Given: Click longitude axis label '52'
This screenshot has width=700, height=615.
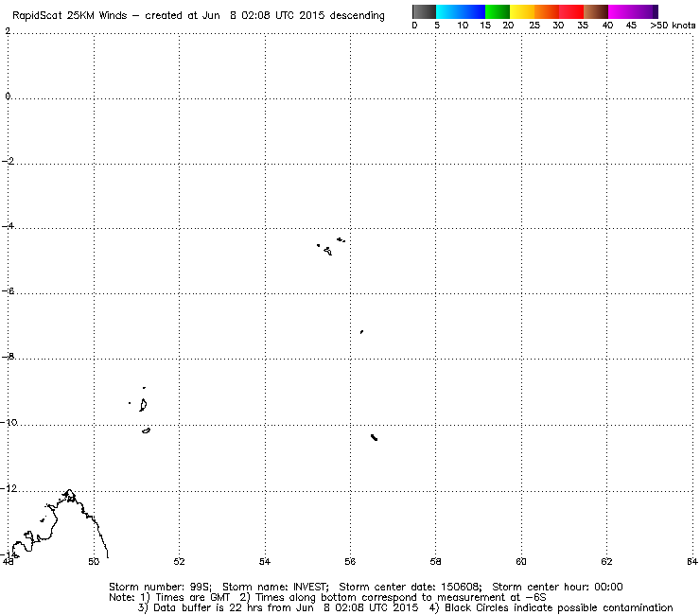Looking at the screenshot, I should (179, 561).
